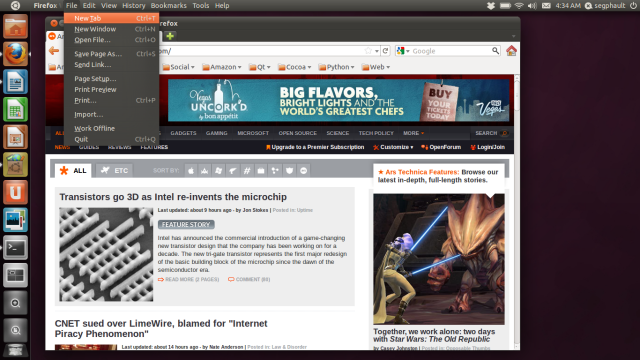Open the Amazon bookmarks folder dropdown
Screen dimensions: 640x360
pyautogui.click(x=222, y=67)
